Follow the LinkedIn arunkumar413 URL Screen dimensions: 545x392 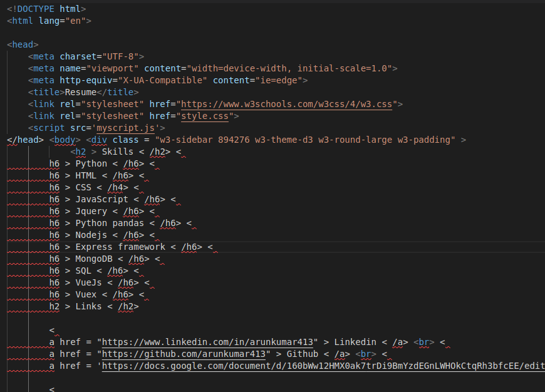(x=207, y=342)
